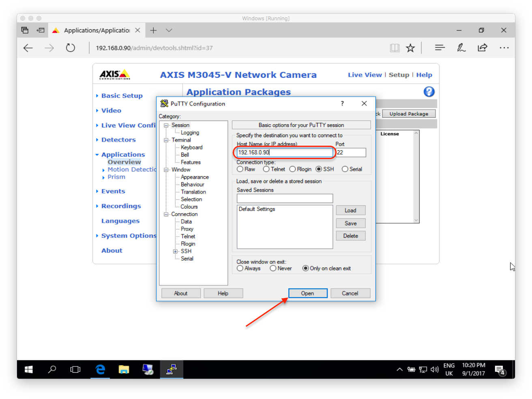
Task: Select the Raw connection type
Action: [x=240, y=169]
